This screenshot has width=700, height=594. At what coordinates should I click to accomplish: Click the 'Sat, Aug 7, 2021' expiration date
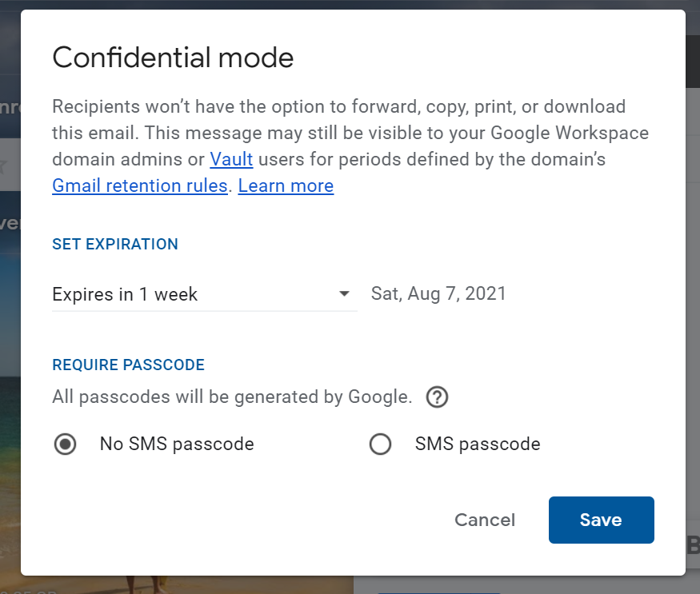click(x=438, y=293)
